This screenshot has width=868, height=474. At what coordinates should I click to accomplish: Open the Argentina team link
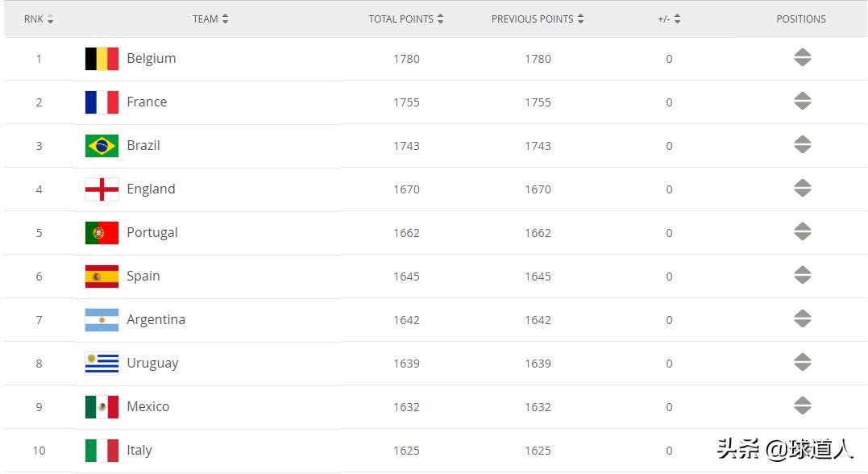coord(156,320)
